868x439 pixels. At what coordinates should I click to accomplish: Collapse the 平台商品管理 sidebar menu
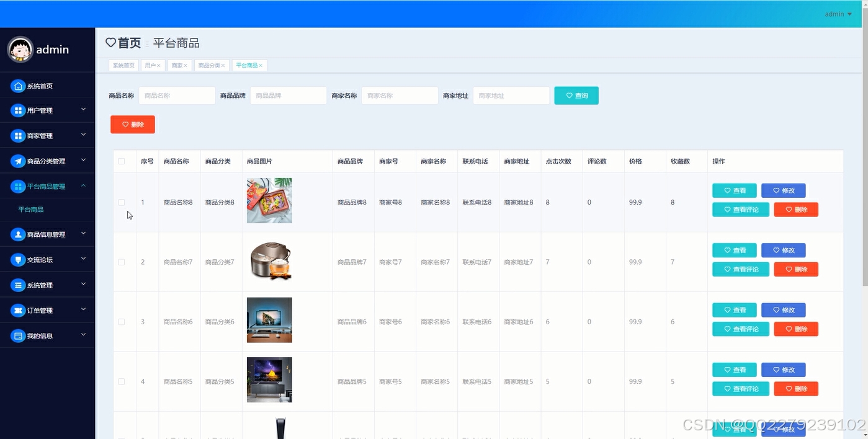tap(84, 185)
